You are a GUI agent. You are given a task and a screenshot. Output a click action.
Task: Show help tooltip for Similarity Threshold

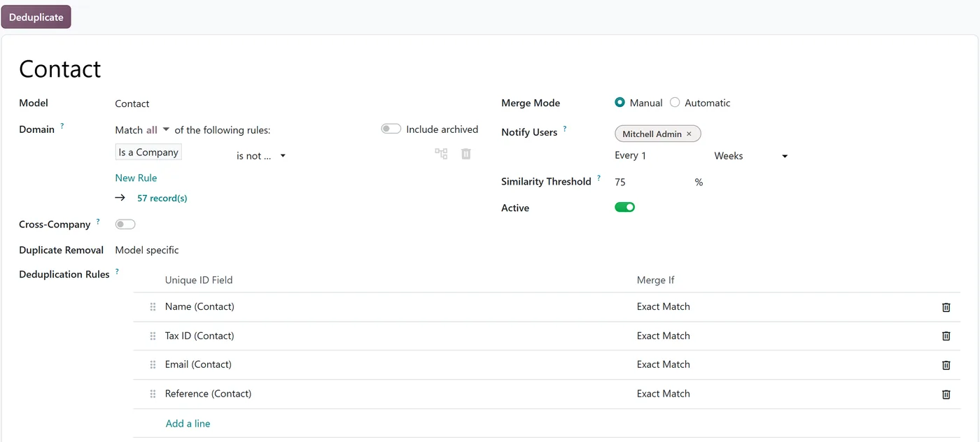598,179
